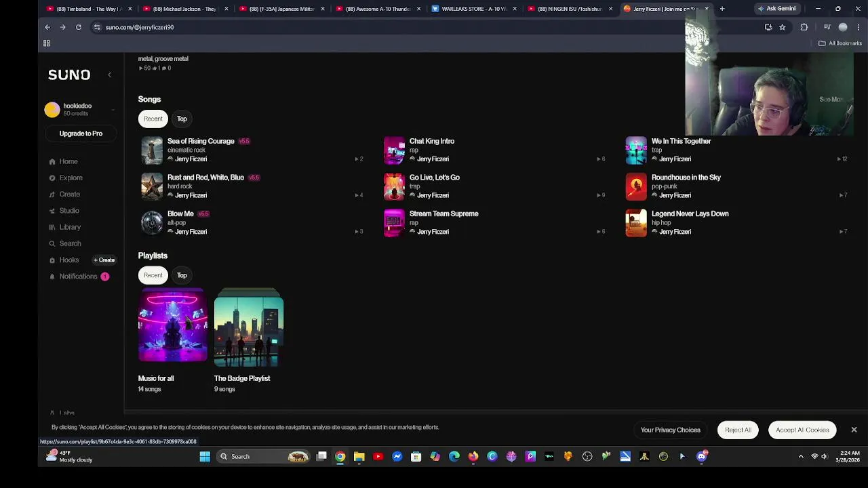Go forward in the browser

(x=62, y=27)
